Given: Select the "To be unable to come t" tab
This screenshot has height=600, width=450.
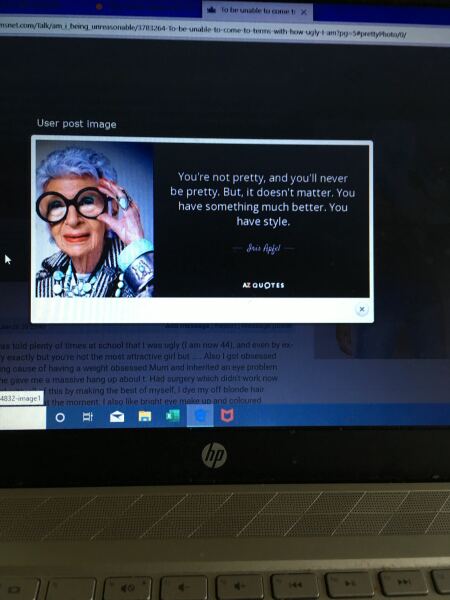Looking at the screenshot, I should pos(258,11).
